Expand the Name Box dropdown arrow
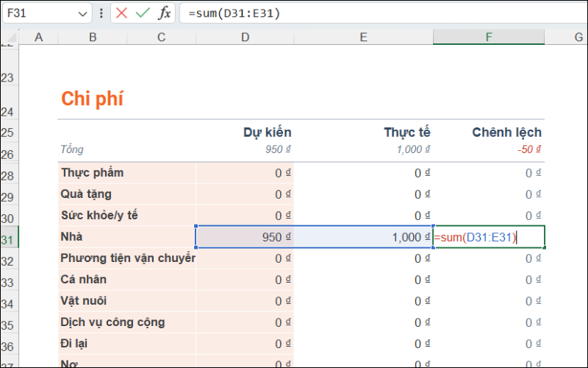 click(82, 13)
